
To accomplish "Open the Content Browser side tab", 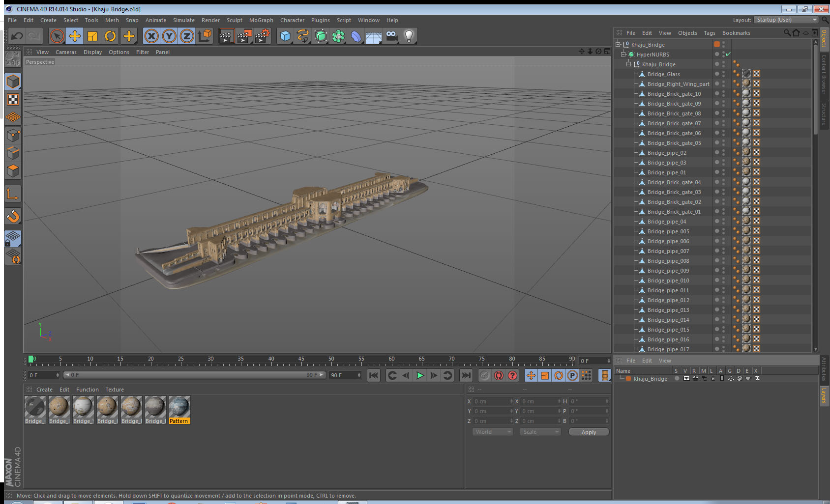I will (824, 74).
